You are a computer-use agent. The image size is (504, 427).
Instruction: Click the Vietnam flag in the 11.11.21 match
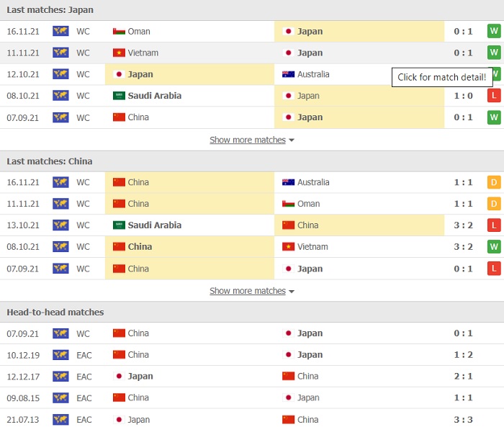click(119, 53)
